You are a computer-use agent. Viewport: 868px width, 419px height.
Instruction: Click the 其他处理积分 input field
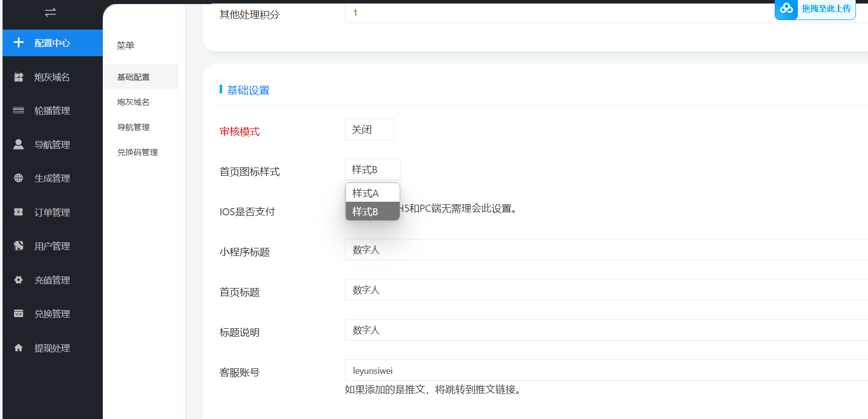606,13
